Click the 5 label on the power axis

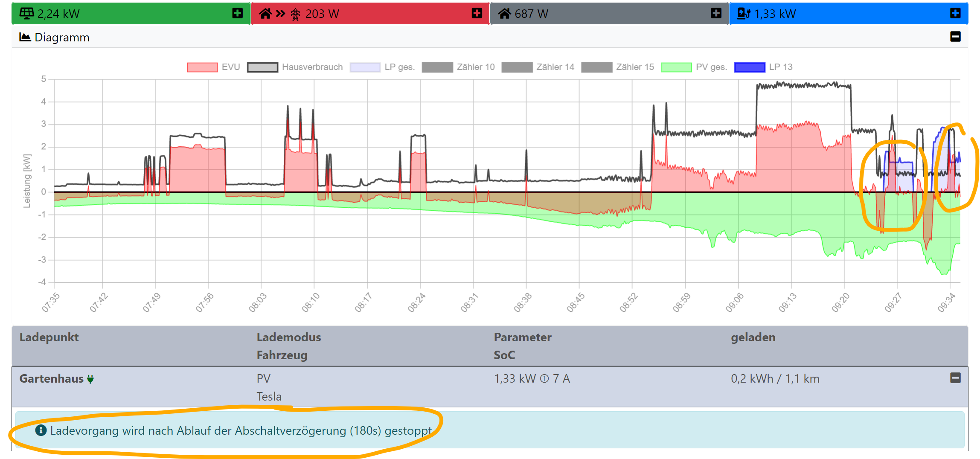(x=44, y=79)
